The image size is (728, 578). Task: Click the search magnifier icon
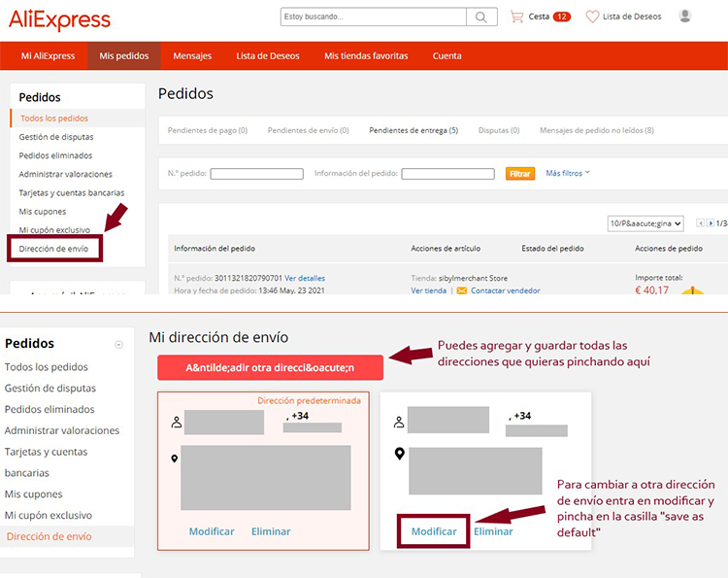click(481, 17)
